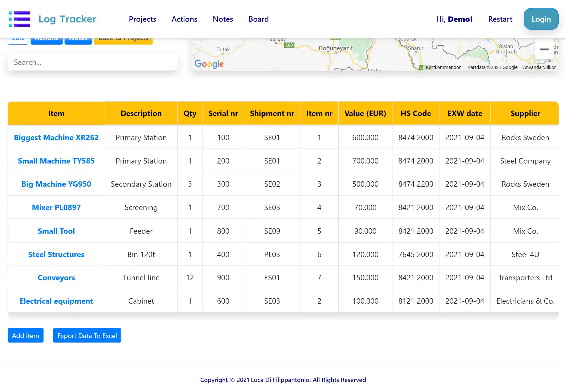Focus the Search input field

pos(92,62)
